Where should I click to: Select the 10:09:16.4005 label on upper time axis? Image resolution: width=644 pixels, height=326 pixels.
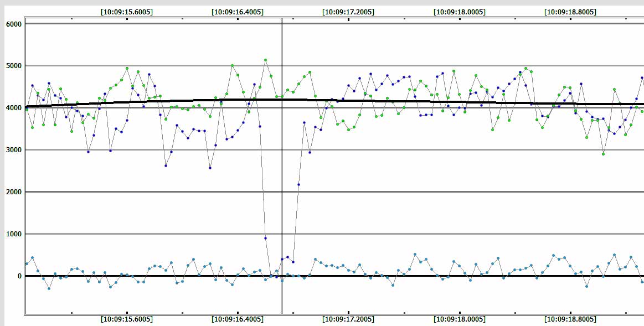click(238, 12)
